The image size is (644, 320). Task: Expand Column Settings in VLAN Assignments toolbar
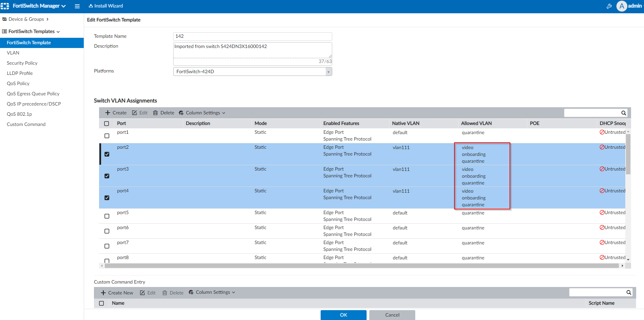(x=202, y=113)
